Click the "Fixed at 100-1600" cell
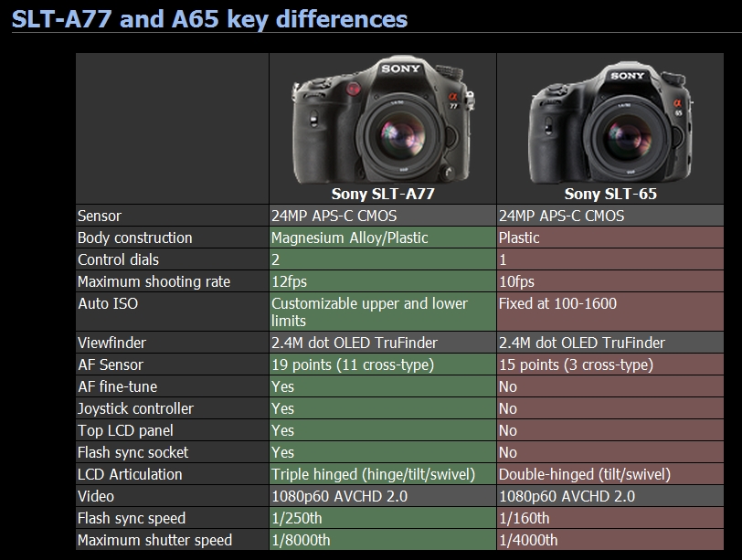 [x=610, y=312]
